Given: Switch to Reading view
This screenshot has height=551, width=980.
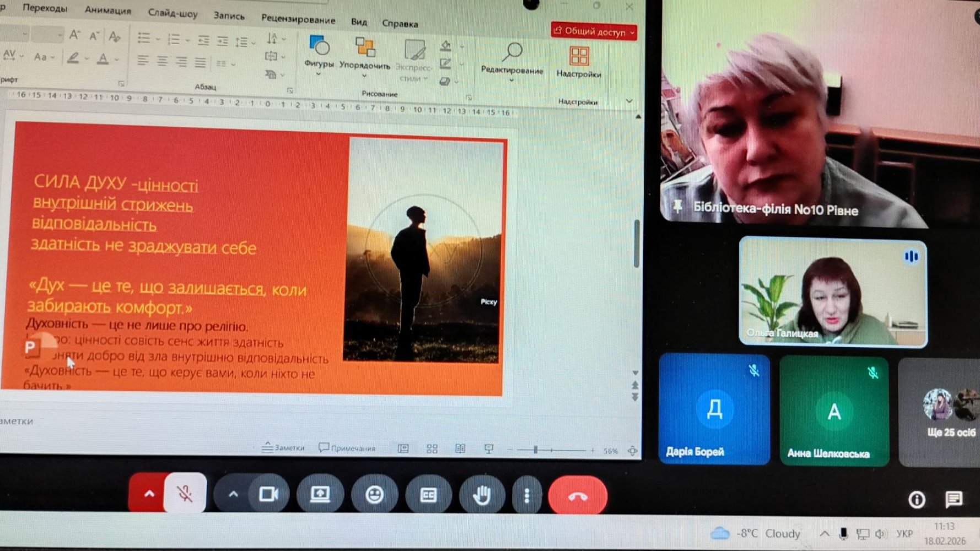Looking at the screenshot, I should coord(460,449).
